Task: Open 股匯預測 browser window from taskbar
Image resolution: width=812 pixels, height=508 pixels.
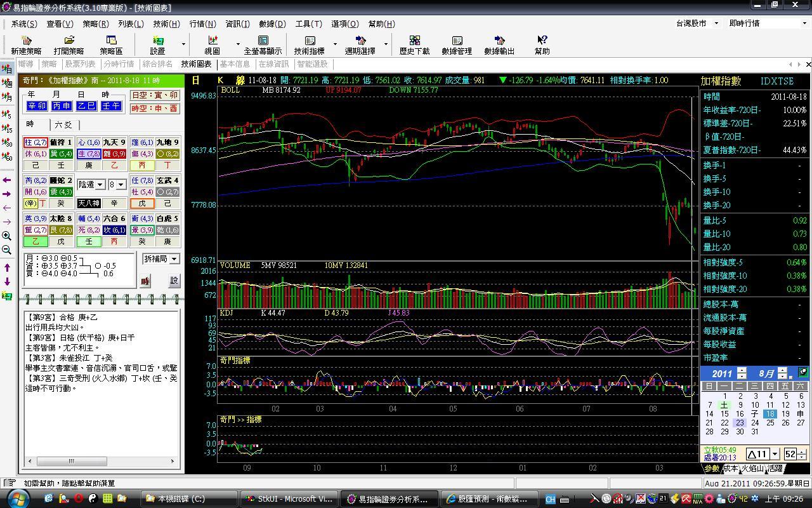Action: (x=490, y=498)
